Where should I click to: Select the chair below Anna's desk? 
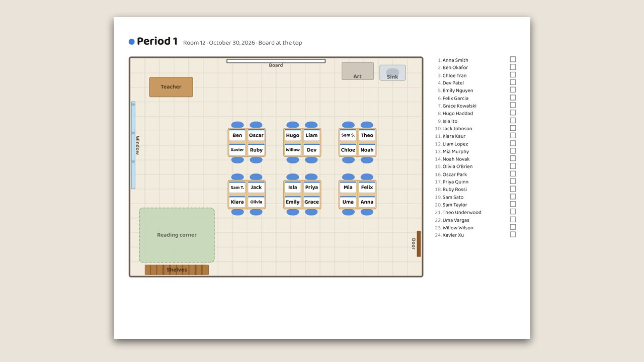[x=367, y=212]
